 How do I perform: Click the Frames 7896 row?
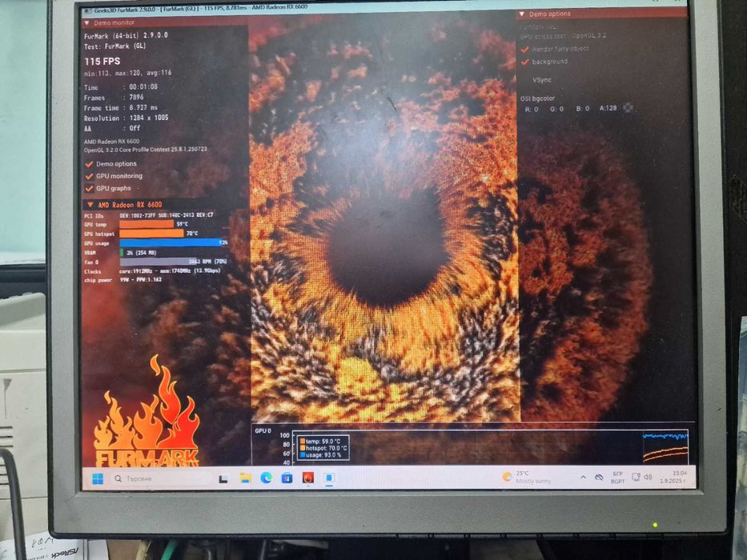click(x=114, y=98)
